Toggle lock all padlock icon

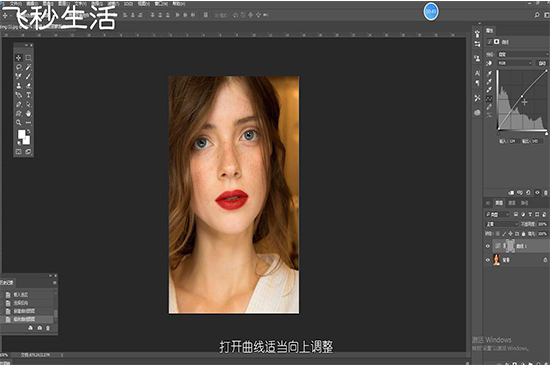point(524,234)
